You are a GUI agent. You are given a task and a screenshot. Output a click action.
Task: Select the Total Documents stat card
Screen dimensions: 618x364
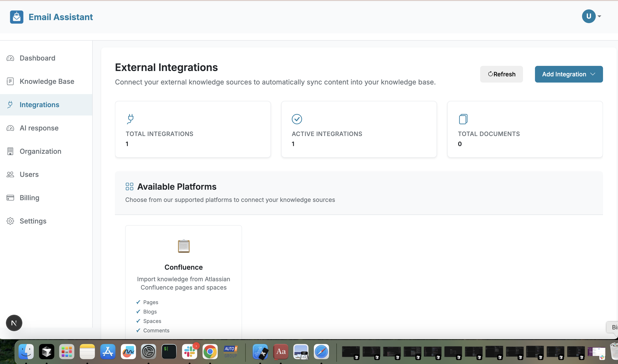coord(525,129)
